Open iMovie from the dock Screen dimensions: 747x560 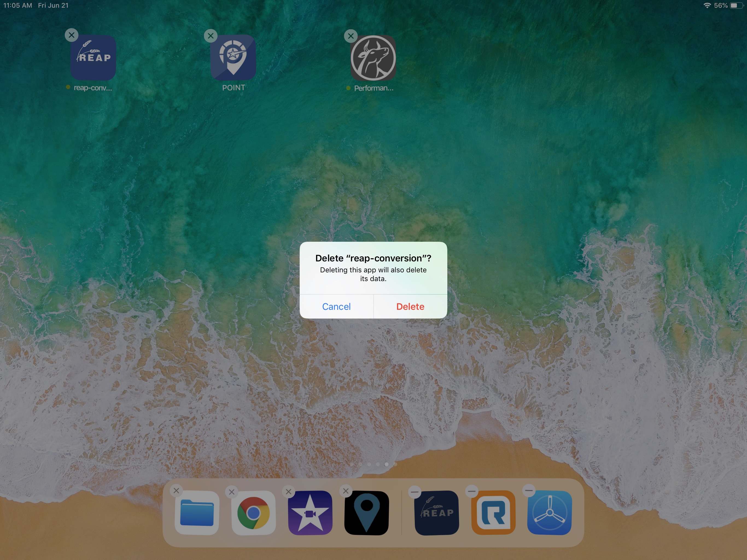[310, 513]
